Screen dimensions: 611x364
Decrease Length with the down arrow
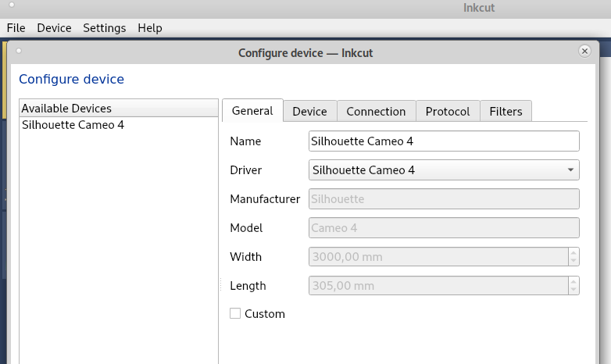[573, 291]
